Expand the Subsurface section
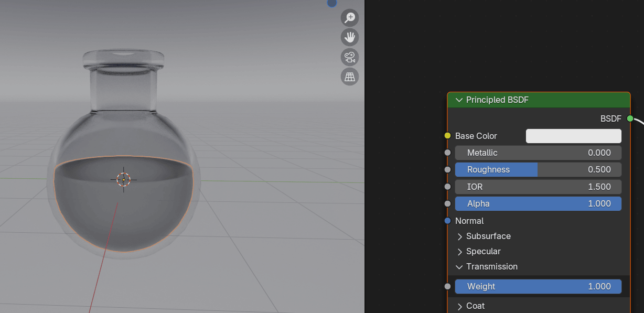Image resolution: width=644 pixels, height=313 pixels. pyautogui.click(x=460, y=236)
